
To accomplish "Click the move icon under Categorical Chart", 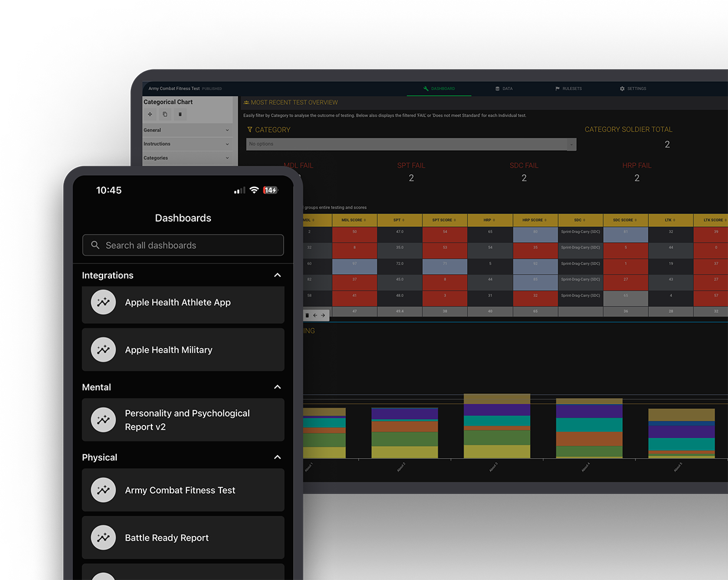I will point(150,114).
